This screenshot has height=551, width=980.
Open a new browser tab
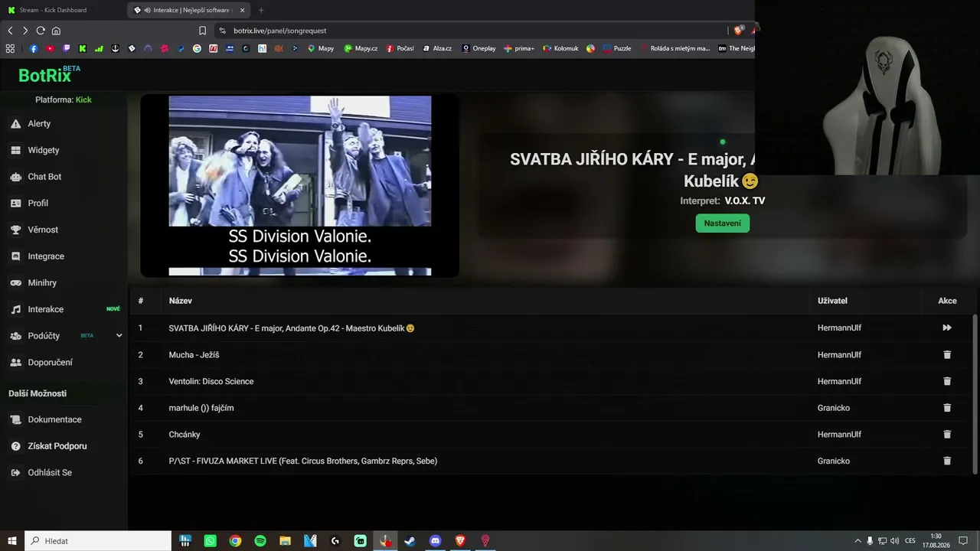click(261, 10)
